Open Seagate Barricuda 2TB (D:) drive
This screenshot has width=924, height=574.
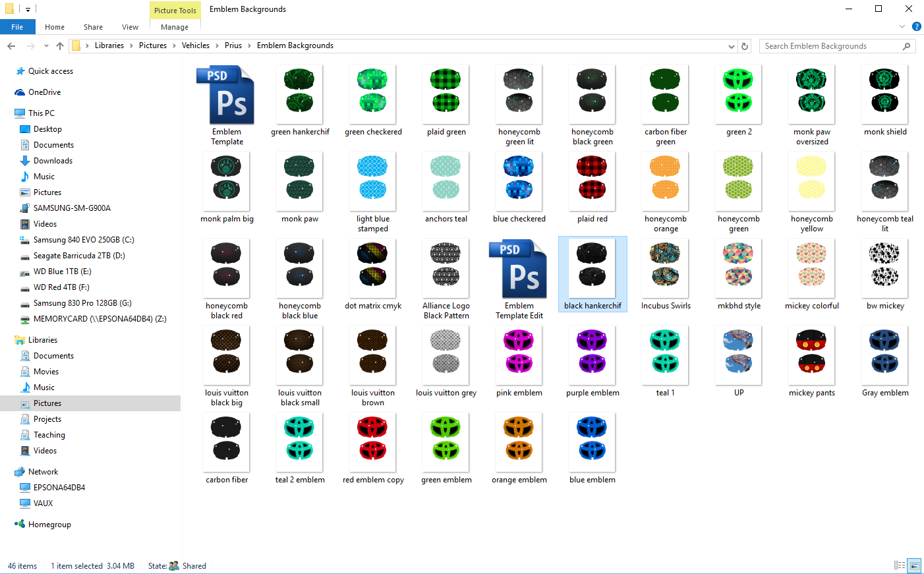pos(79,256)
